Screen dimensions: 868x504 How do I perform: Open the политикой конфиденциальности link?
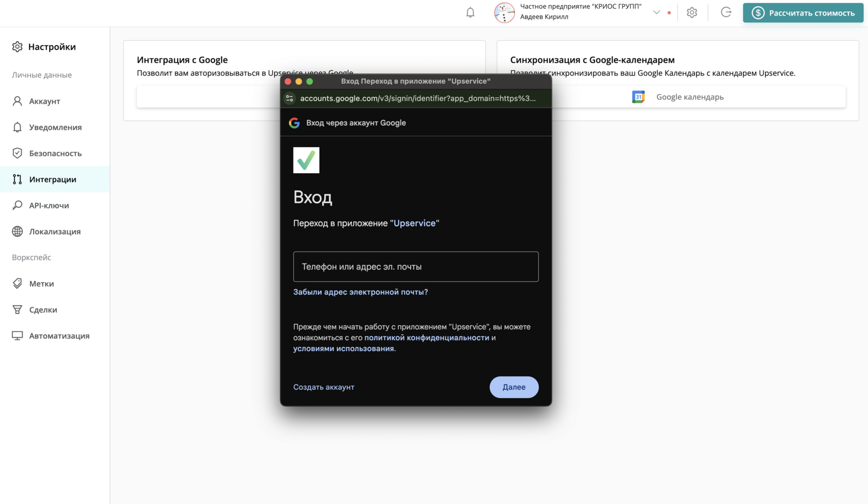tap(427, 338)
